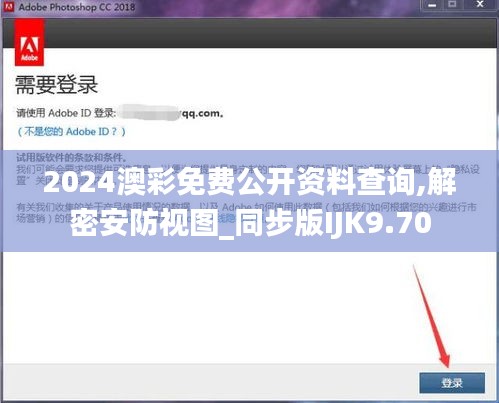This screenshot has width=499, height=403.
Task: Click the 登录 sign-in button
Action: pos(452,383)
